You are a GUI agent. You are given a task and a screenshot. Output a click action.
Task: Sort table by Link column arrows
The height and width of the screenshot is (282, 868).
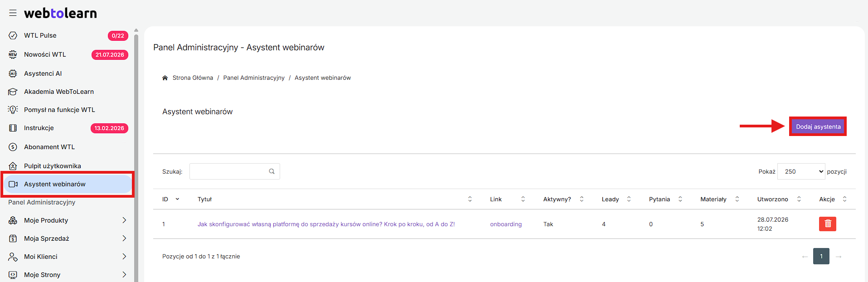pos(523,199)
